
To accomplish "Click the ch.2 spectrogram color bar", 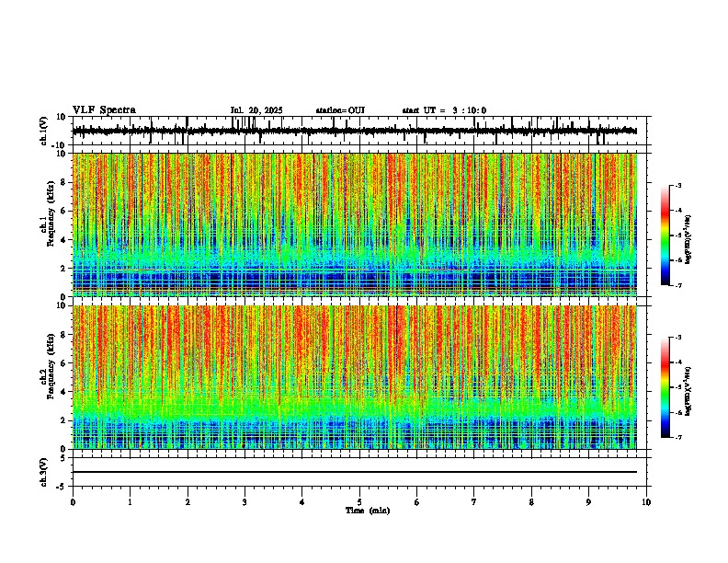I will pos(665,387).
